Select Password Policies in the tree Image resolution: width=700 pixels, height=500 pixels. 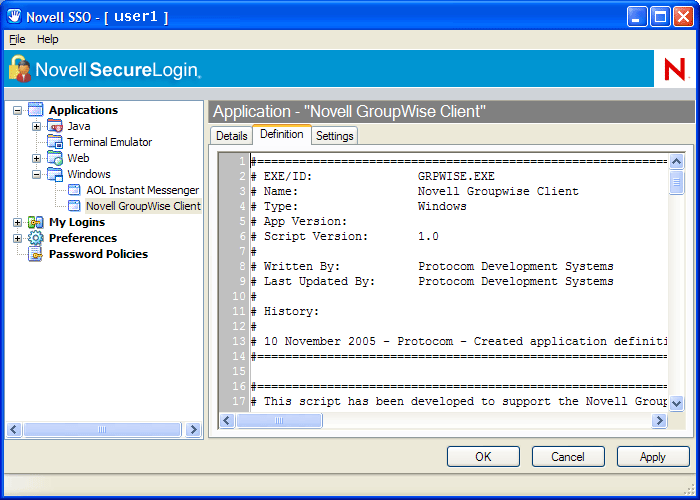coord(98,254)
